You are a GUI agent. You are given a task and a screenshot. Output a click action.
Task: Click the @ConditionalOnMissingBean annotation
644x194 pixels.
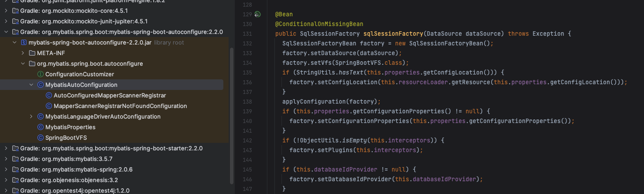tap(319, 24)
